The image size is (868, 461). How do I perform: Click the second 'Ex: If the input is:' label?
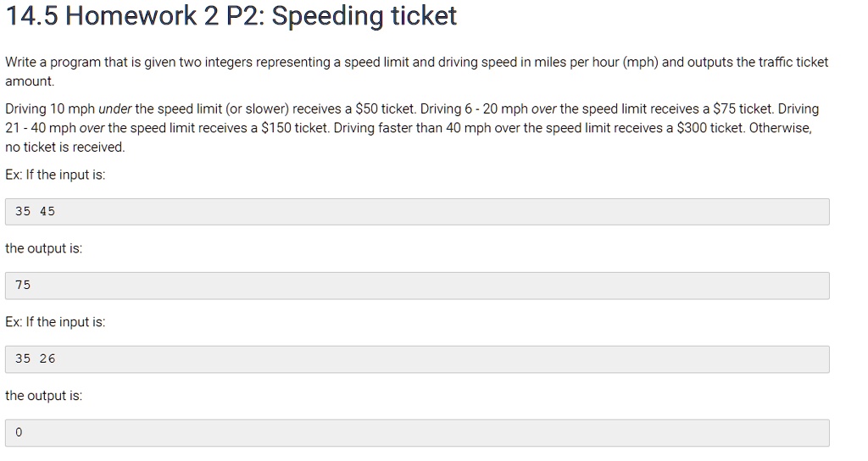click(x=55, y=322)
